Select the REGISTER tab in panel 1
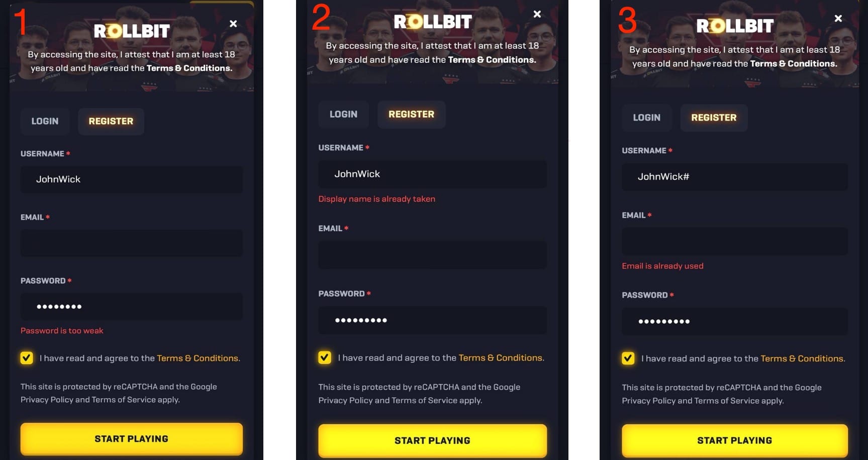The image size is (868, 460). 111,121
